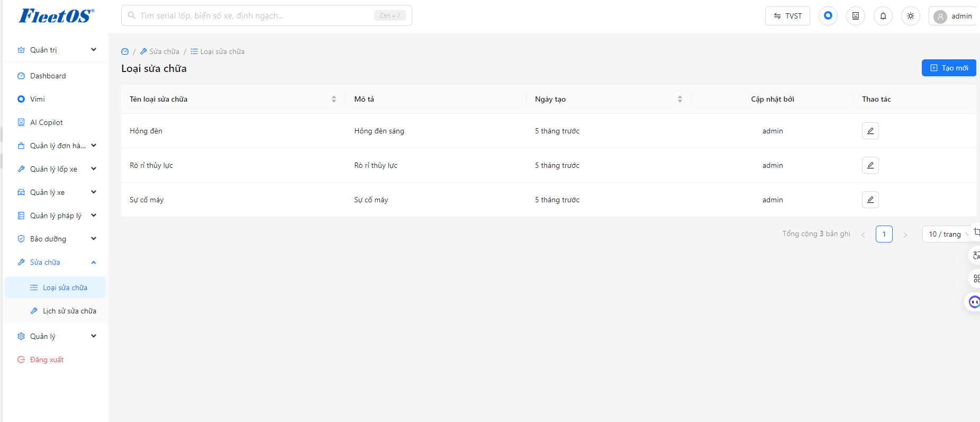Sort by Ngày tạo column

[680, 99]
